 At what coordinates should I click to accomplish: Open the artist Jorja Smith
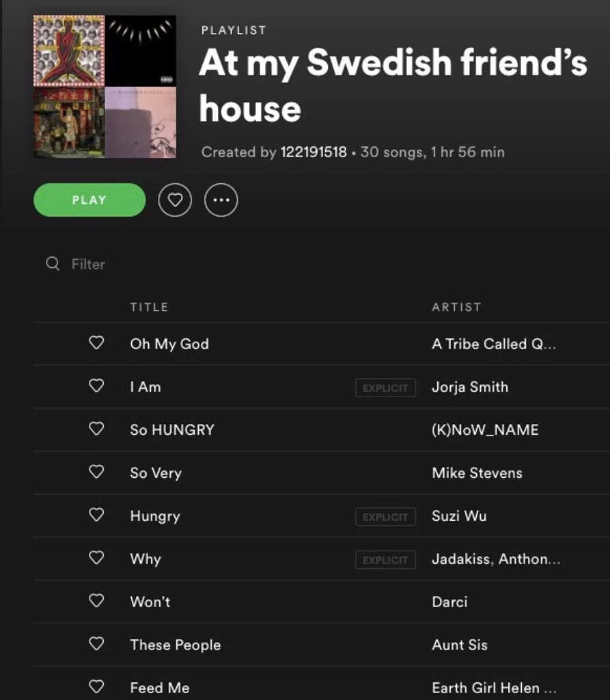(x=470, y=387)
